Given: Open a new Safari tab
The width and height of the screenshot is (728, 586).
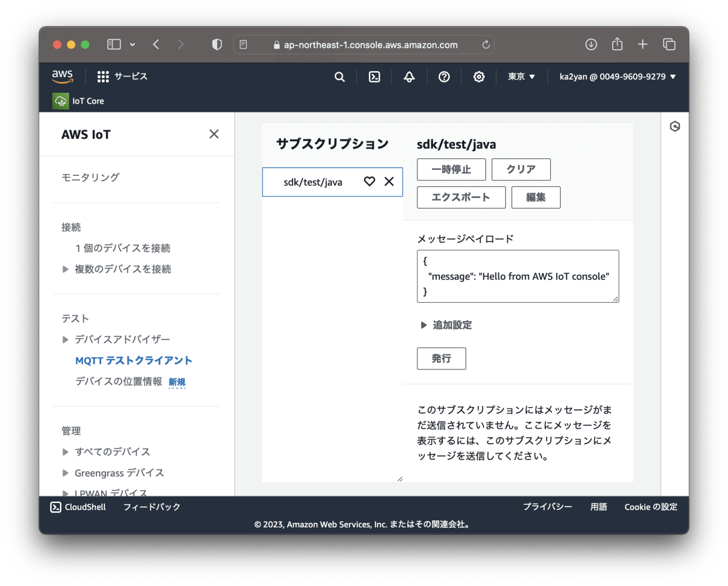Looking at the screenshot, I should (x=643, y=44).
